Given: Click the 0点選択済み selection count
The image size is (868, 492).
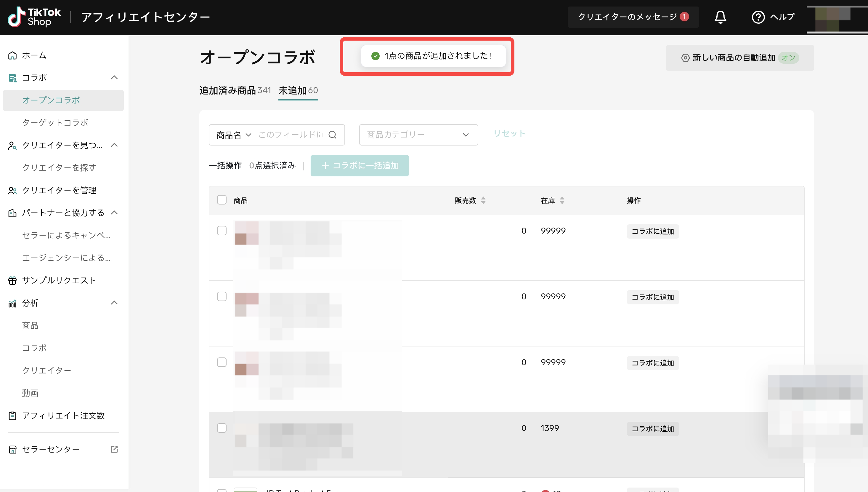Looking at the screenshot, I should [272, 166].
